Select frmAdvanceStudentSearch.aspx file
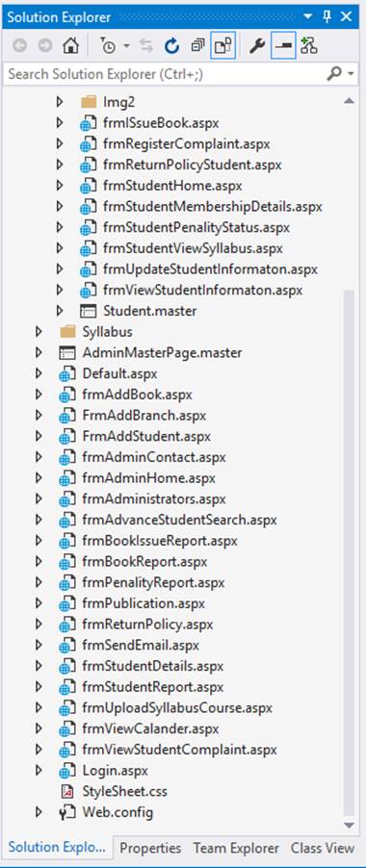The width and height of the screenshot is (366, 868). 179,520
